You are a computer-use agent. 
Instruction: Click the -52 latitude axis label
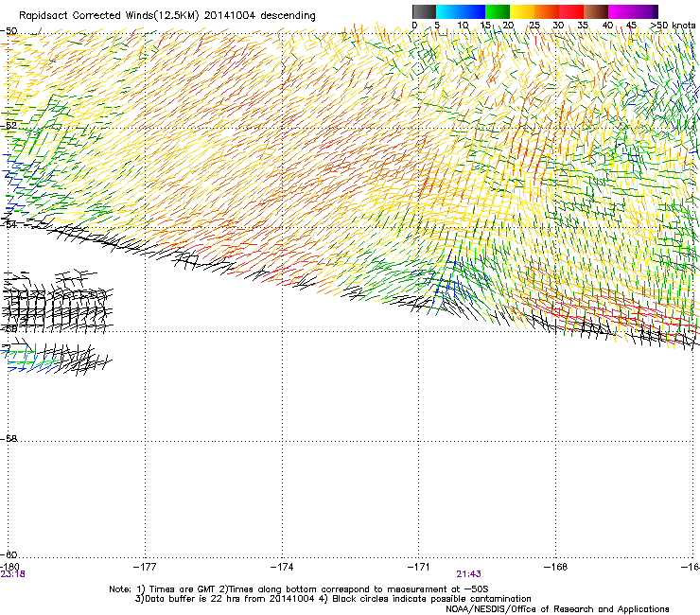(x=9, y=126)
